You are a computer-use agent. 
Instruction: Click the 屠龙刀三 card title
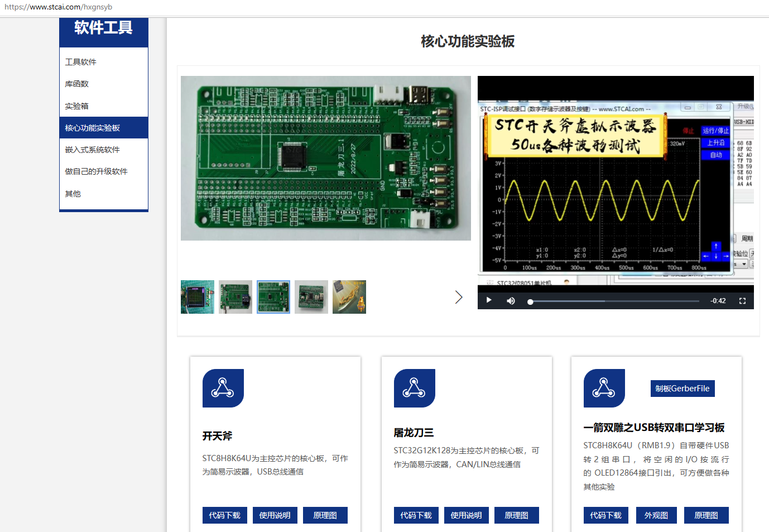click(414, 433)
